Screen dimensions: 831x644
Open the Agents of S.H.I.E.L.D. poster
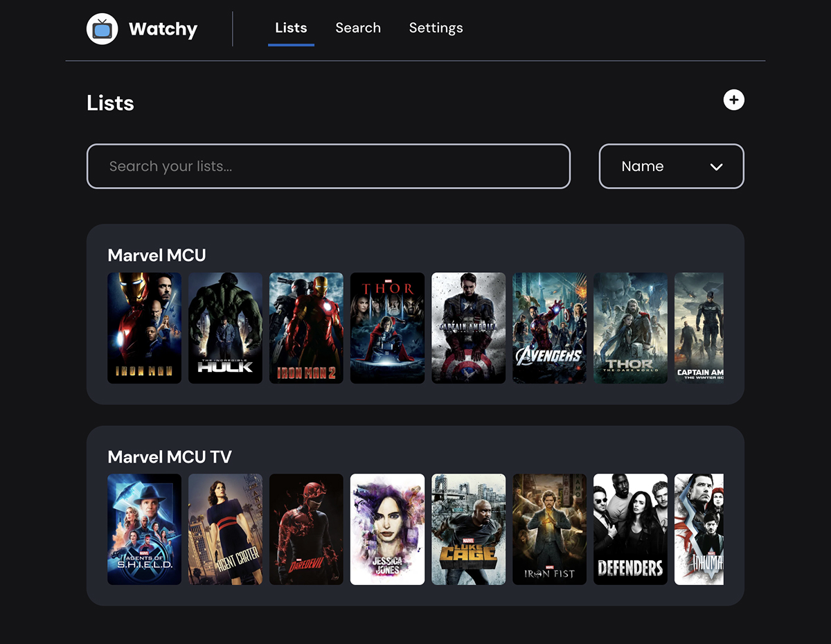[x=144, y=529]
